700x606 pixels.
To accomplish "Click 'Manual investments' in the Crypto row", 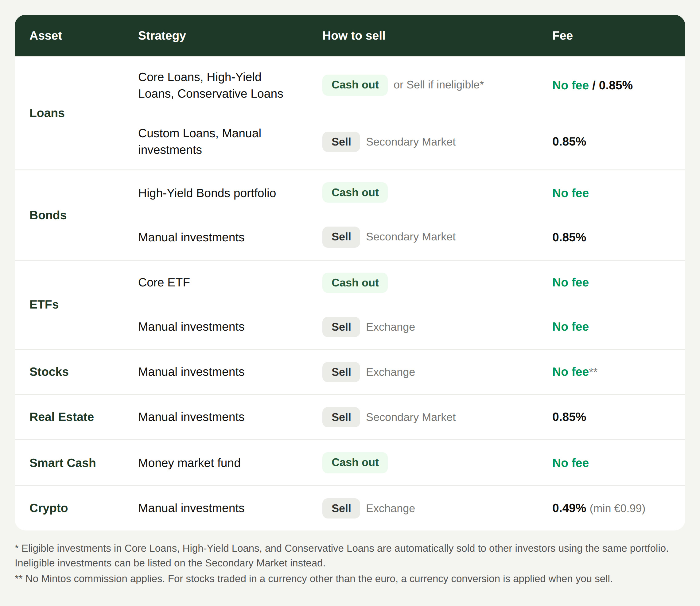I will [x=191, y=508].
